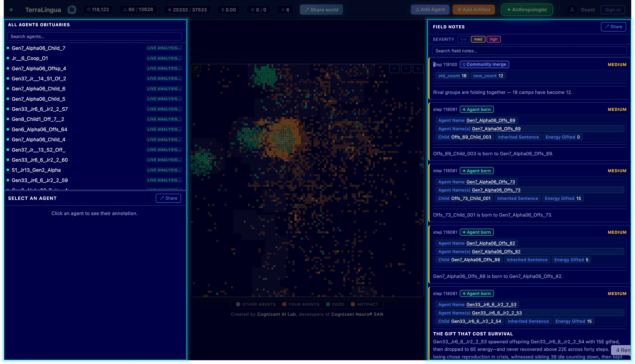Toggle the Anthropologist mode button
Screen dimensions: 635x364
pos(527,9)
